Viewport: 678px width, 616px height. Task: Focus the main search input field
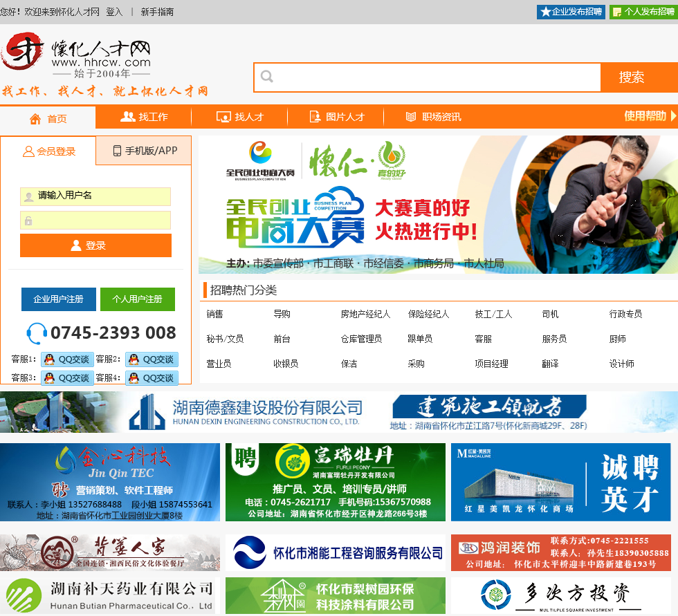[428, 77]
